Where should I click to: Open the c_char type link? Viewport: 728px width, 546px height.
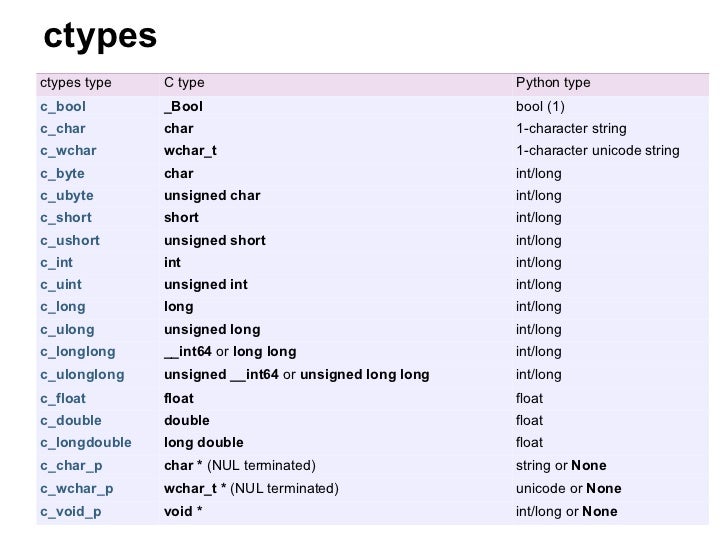pyautogui.click(x=63, y=129)
